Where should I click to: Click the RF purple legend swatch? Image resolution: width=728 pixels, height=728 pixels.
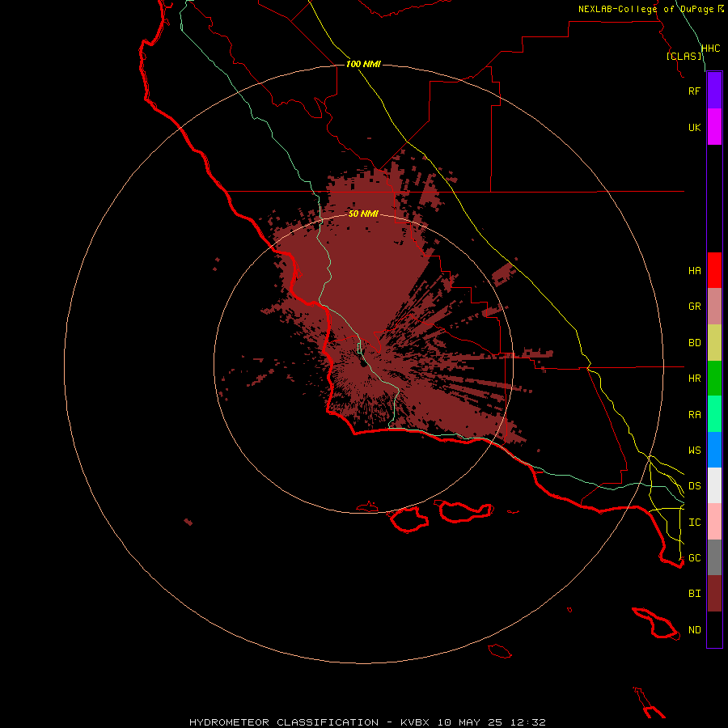point(714,91)
